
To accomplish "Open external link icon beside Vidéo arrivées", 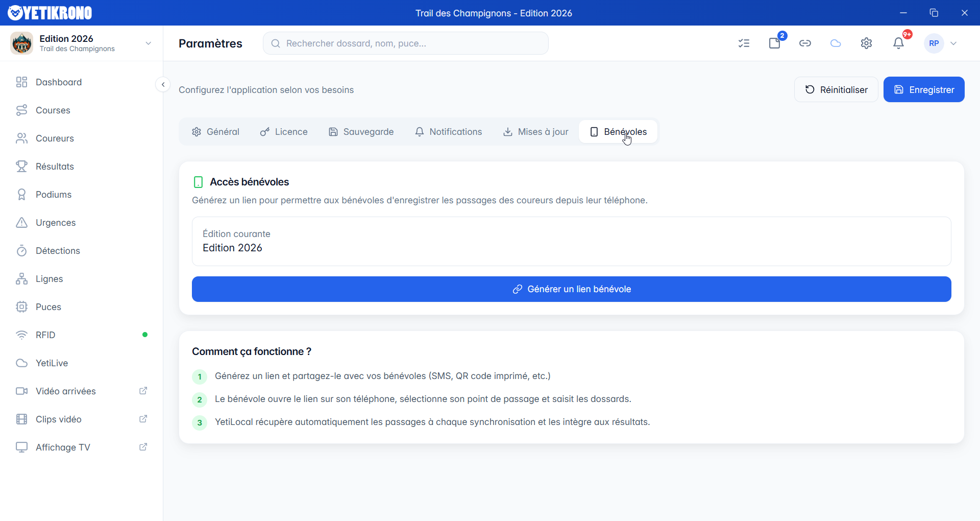I will tap(143, 391).
